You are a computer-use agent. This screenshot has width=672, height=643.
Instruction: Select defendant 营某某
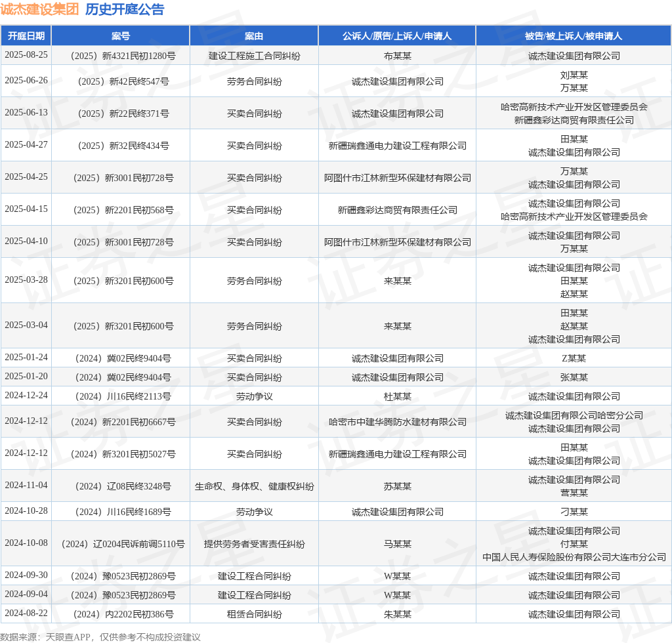pos(574,493)
